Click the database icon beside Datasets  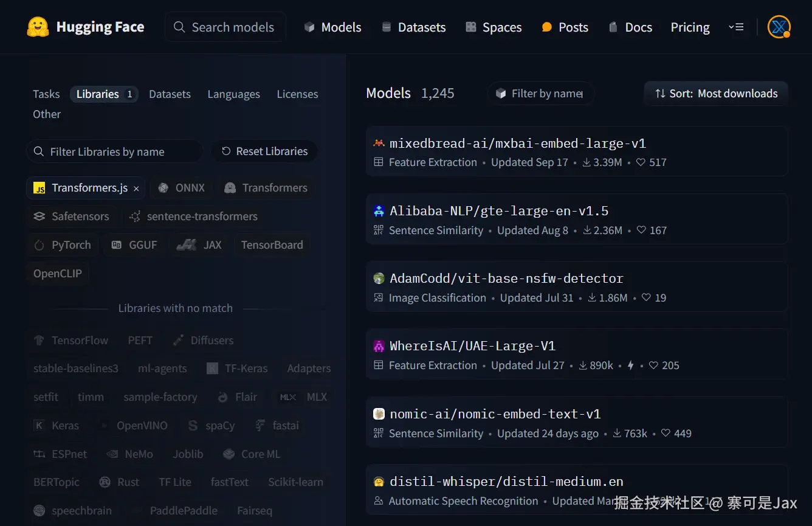[386, 27]
